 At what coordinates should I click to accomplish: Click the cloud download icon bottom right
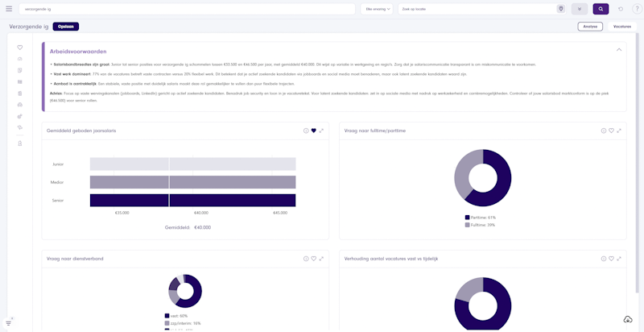point(627,320)
